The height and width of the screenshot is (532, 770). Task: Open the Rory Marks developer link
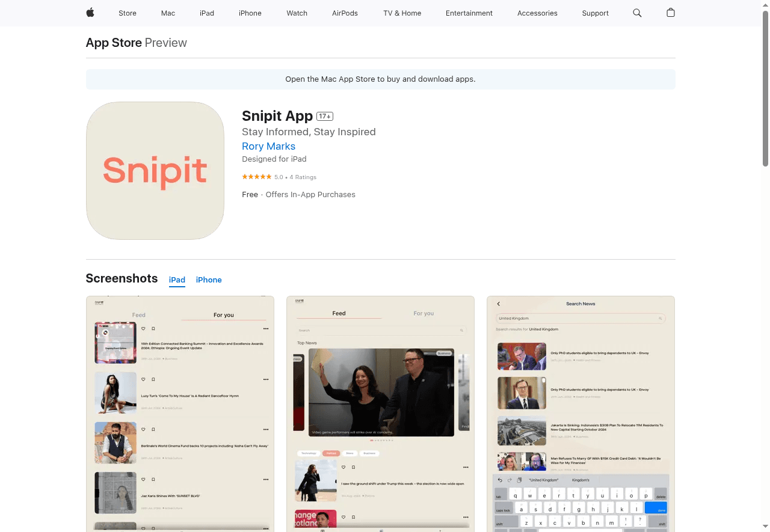point(268,146)
